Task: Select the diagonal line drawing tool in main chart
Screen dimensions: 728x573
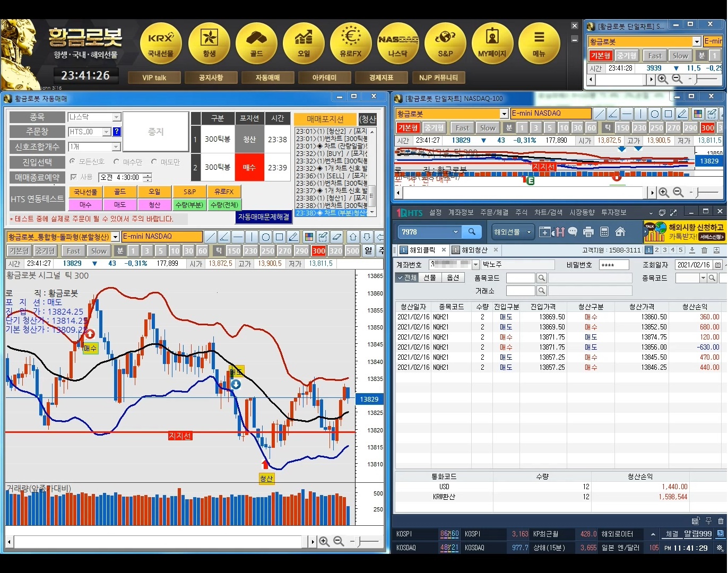Action: 211,237
